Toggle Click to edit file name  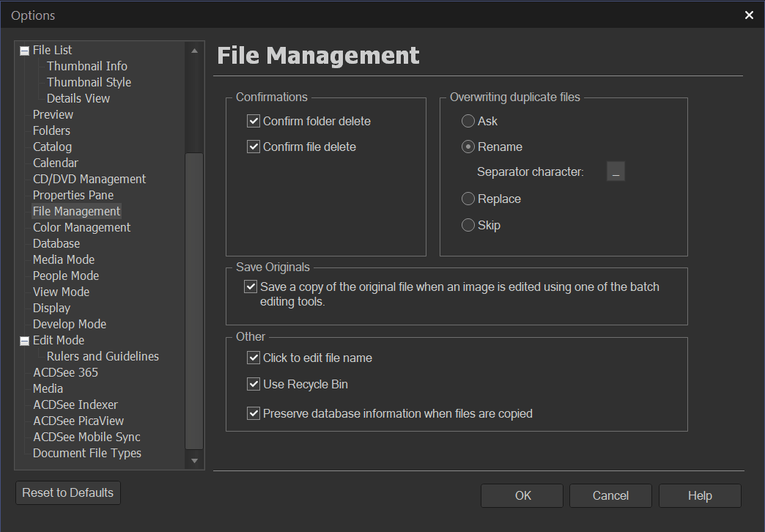click(254, 358)
